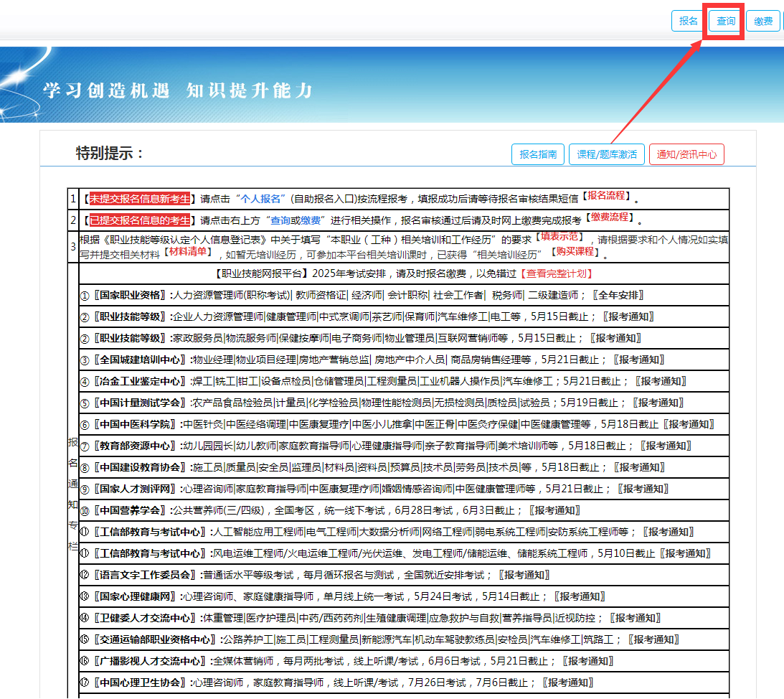The height and width of the screenshot is (699, 784).
Task: Open the red 报名流程 link
Action: pyautogui.click(x=607, y=195)
